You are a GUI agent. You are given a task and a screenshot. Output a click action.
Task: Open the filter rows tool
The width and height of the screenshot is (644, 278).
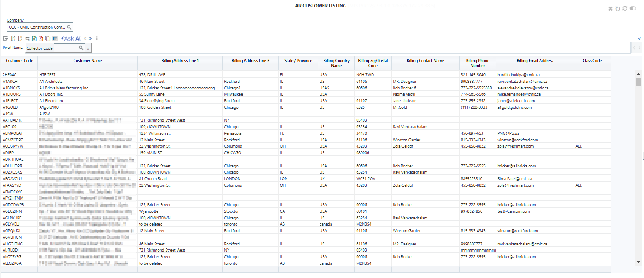6,38
